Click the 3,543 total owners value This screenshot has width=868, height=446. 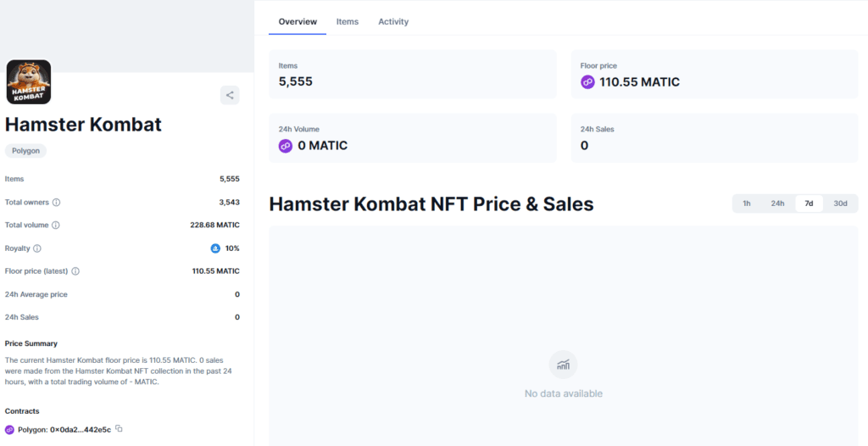(x=229, y=202)
